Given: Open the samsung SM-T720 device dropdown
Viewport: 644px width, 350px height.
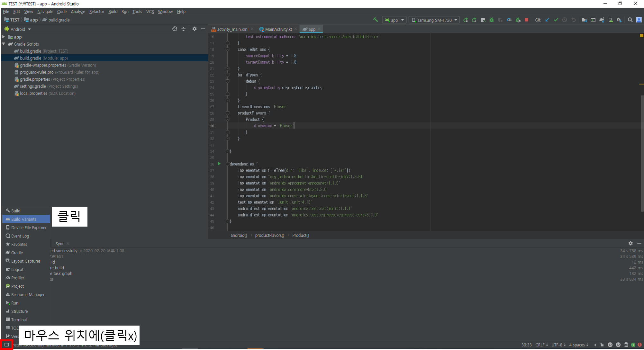Looking at the screenshot, I should click(x=434, y=20).
